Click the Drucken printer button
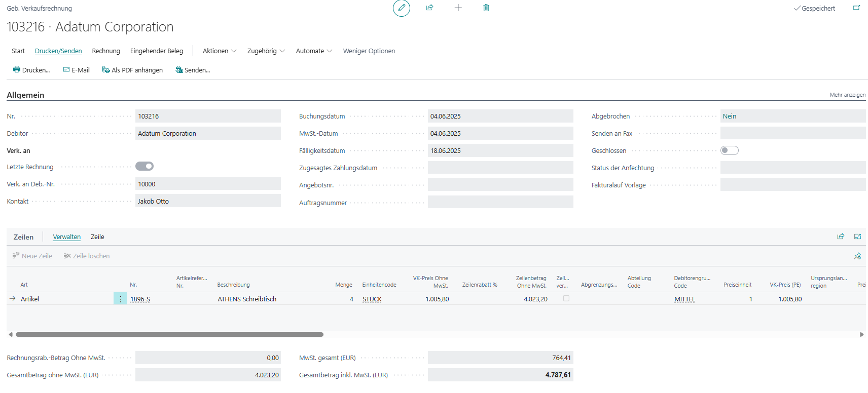Viewport: 868px width, 393px height. (31, 70)
